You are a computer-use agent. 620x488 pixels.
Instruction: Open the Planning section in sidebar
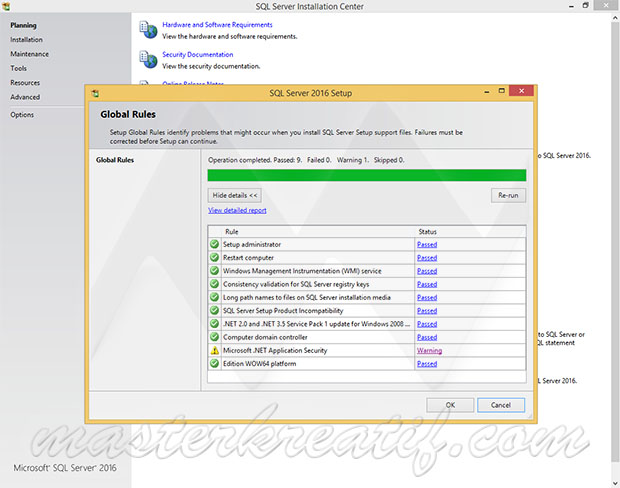point(23,25)
